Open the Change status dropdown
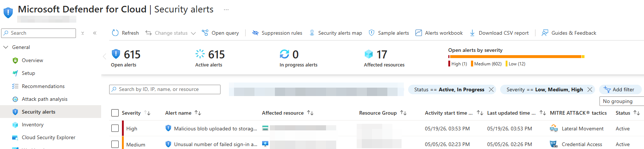 click(x=170, y=33)
